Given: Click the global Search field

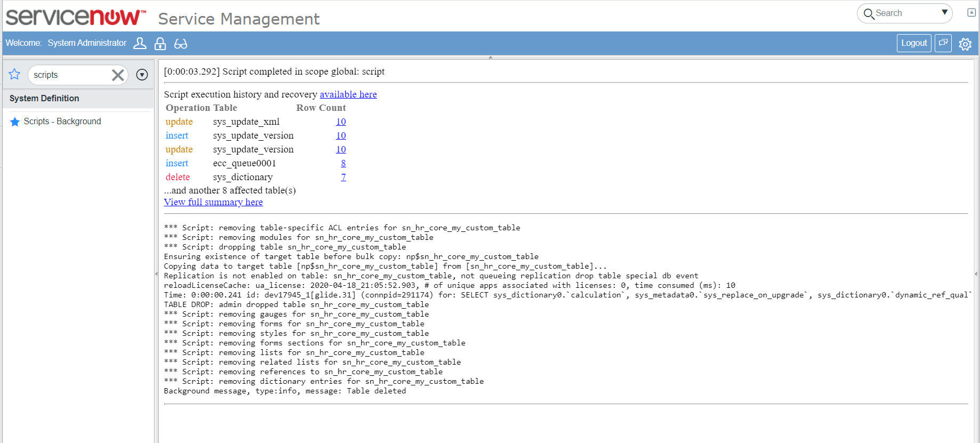Looking at the screenshot, I should (905, 13).
